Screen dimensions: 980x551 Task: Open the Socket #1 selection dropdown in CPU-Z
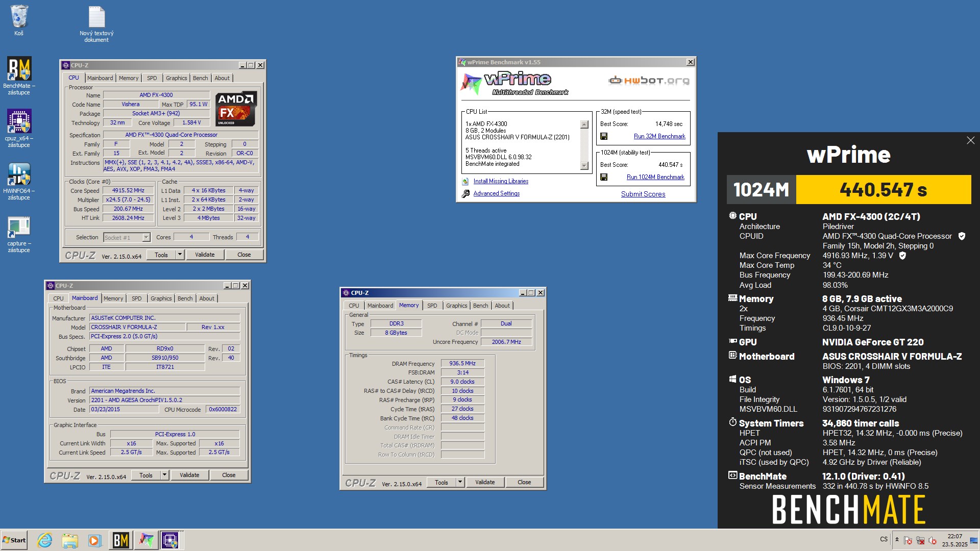[x=146, y=238]
